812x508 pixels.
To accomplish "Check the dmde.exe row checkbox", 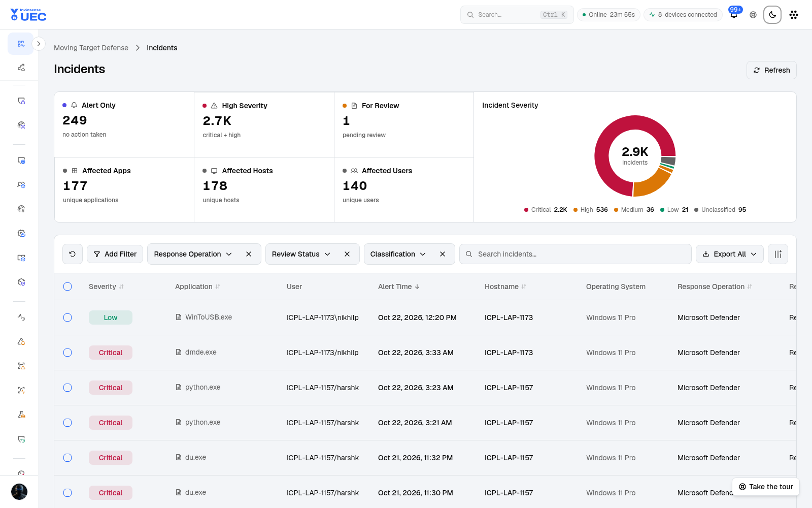I will (67, 353).
